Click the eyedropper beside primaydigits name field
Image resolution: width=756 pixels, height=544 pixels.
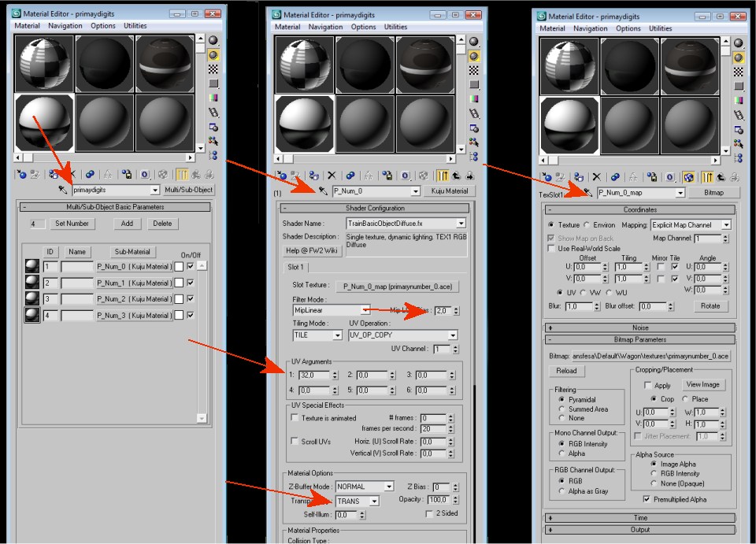pos(62,191)
